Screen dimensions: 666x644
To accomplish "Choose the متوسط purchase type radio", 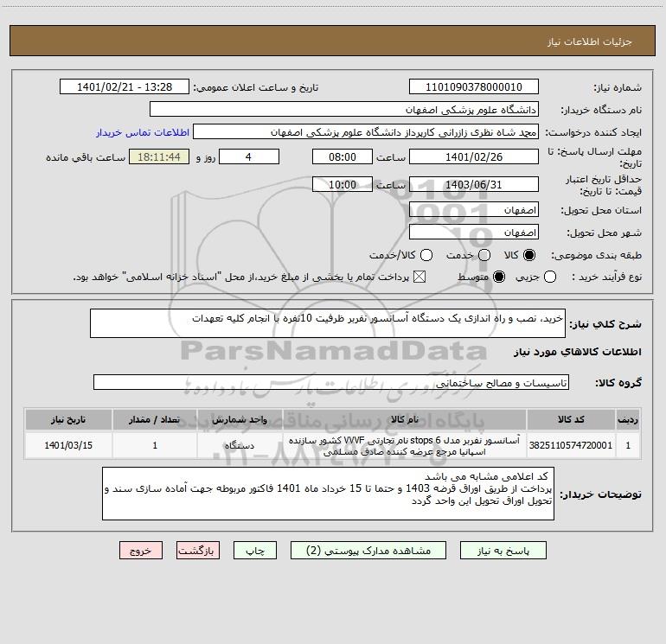I will click(499, 277).
